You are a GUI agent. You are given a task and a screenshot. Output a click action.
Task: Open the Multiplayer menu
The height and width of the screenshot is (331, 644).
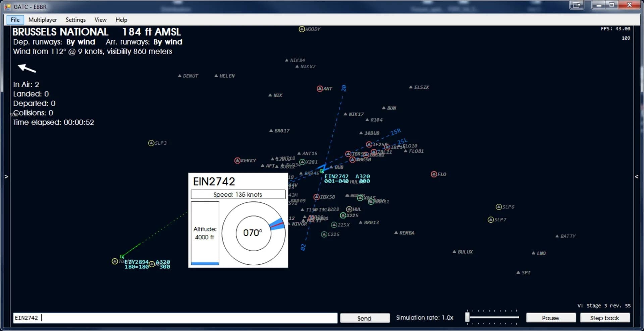coord(42,20)
